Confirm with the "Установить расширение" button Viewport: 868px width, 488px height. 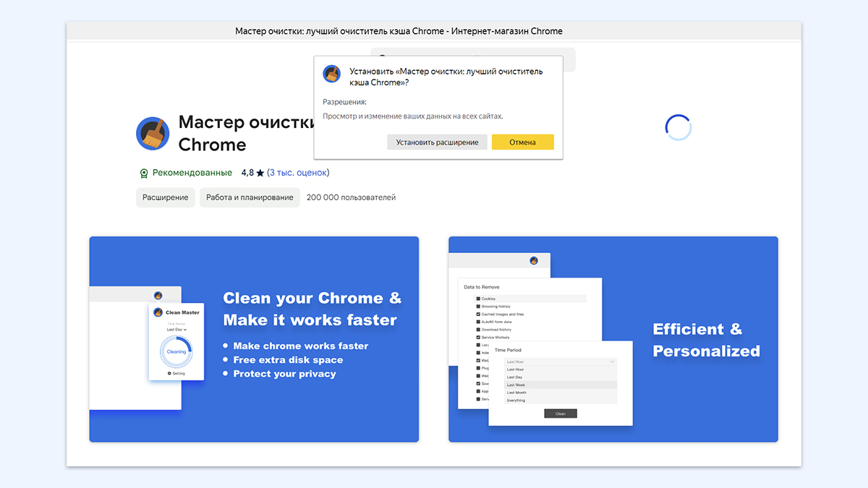(x=437, y=142)
